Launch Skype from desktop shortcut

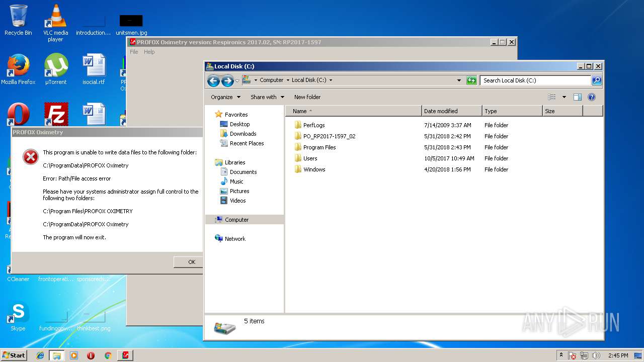[18, 316]
